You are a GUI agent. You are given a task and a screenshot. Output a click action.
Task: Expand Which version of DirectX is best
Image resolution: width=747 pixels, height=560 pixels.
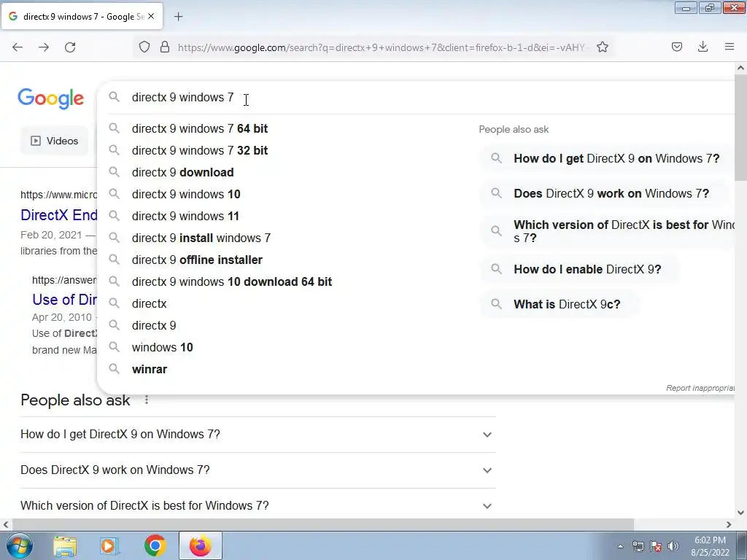pyautogui.click(x=258, y=506)
